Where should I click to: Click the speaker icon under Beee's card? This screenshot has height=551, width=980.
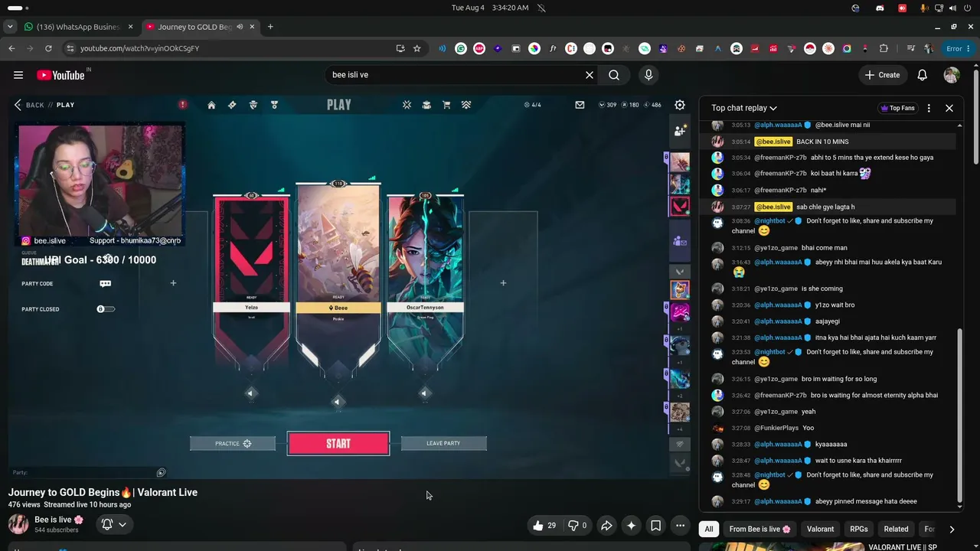tap(337, 402)
